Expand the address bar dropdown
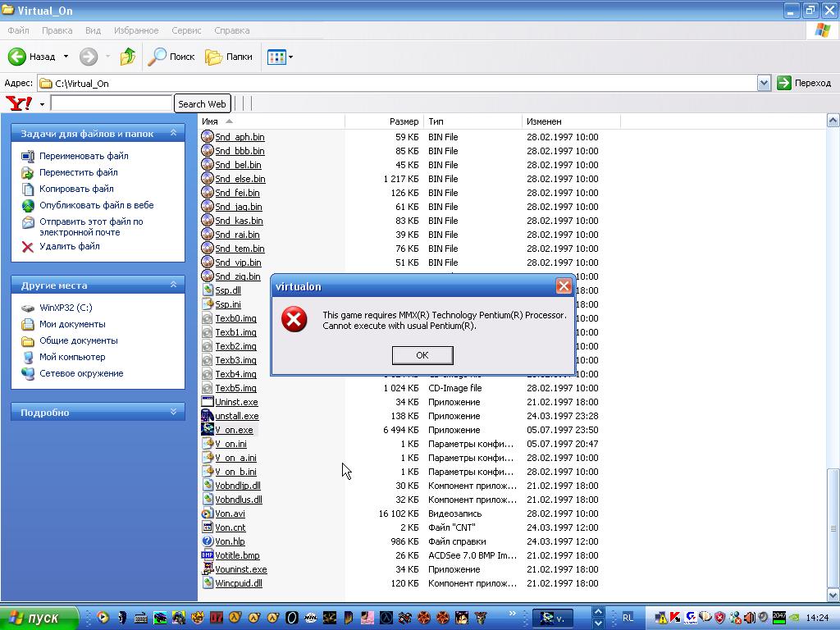This screenshot has height=630, width=840. tap(764, 83)
